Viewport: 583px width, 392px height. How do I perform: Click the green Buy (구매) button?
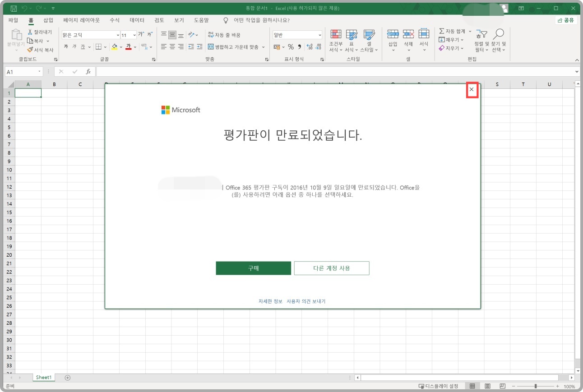point(253,268)
